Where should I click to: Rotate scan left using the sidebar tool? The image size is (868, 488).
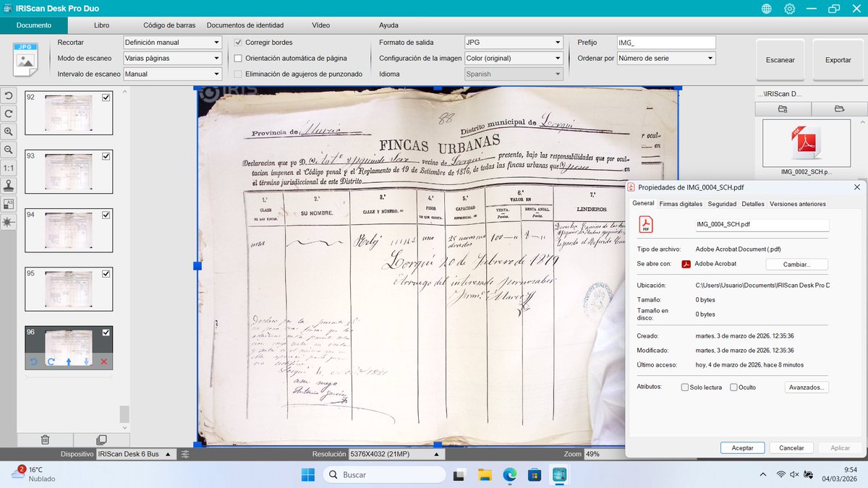tap(8, 96)
